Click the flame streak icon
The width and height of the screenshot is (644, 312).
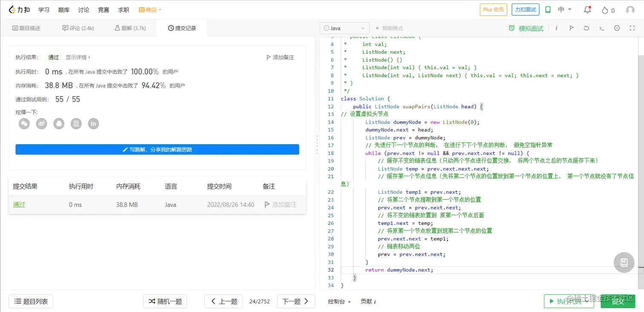[605, 10]
